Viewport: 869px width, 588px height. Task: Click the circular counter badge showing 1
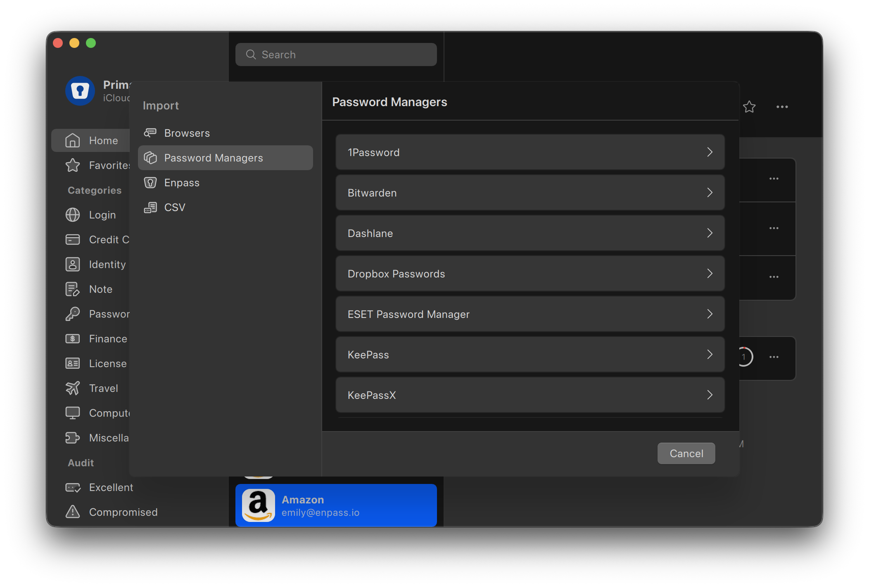(744, 357)
